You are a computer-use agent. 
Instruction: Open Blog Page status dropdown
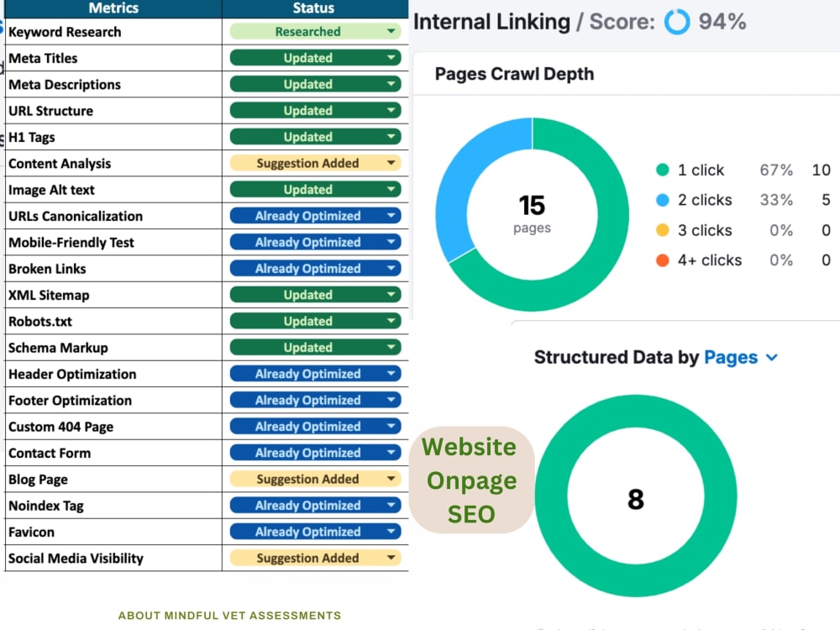tap(316, 479)
